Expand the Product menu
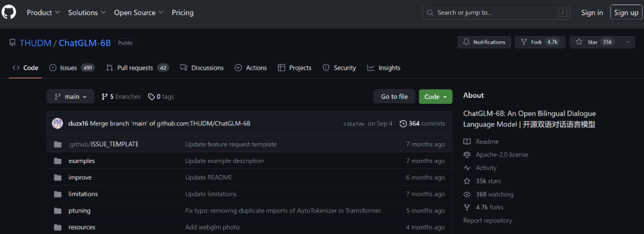This screenshot has width=644, height=234. [43, 13]
